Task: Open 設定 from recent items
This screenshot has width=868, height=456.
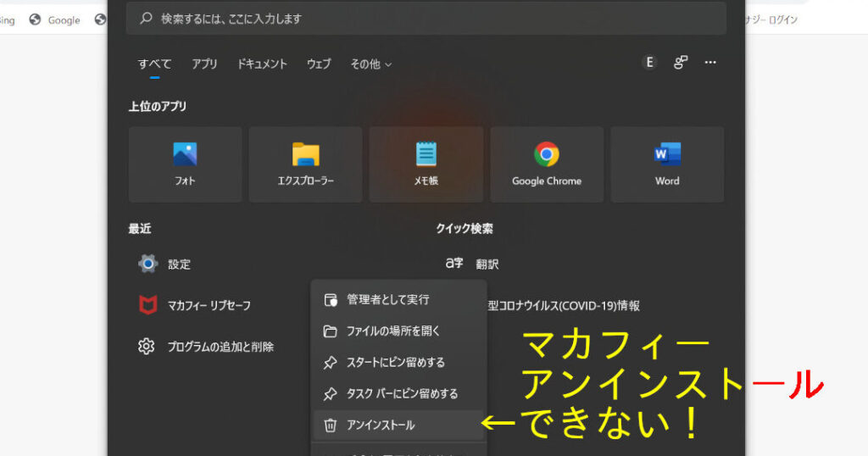Action: [179, 264]
